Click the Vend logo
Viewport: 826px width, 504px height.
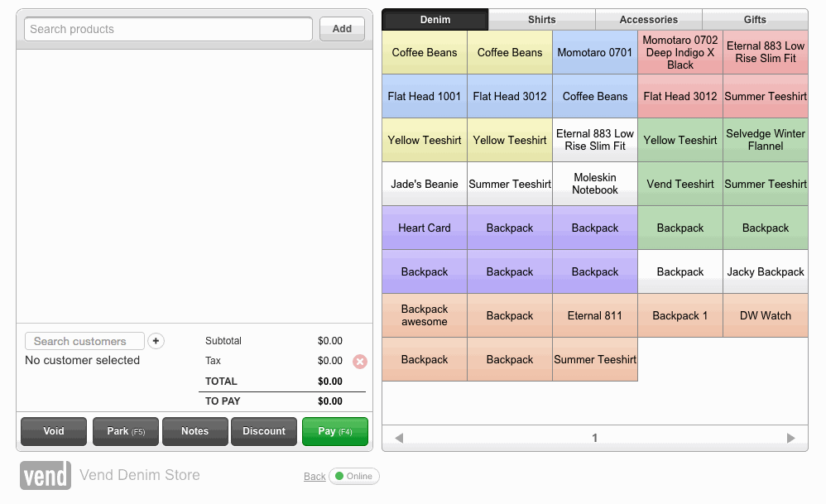(x=46, y=475)
